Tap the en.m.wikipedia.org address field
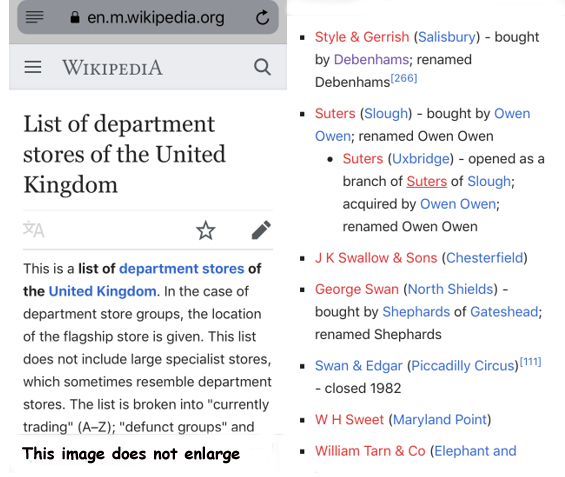The image size is (565, 477). (148, 17)
